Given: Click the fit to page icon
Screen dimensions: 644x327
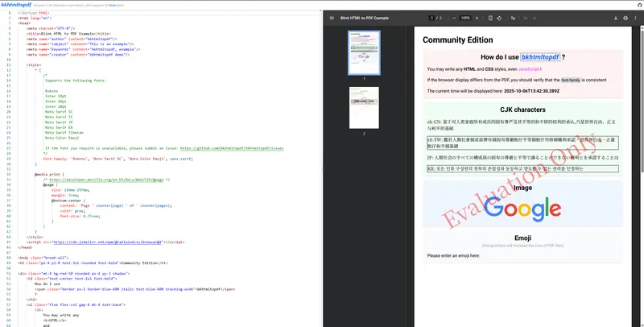Looking at the screenshot, I should pos(492,17).
